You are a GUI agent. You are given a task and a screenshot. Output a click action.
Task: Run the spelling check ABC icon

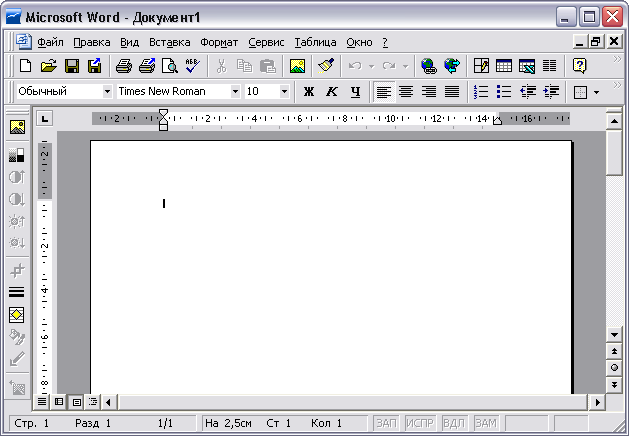tap(192, 66)
